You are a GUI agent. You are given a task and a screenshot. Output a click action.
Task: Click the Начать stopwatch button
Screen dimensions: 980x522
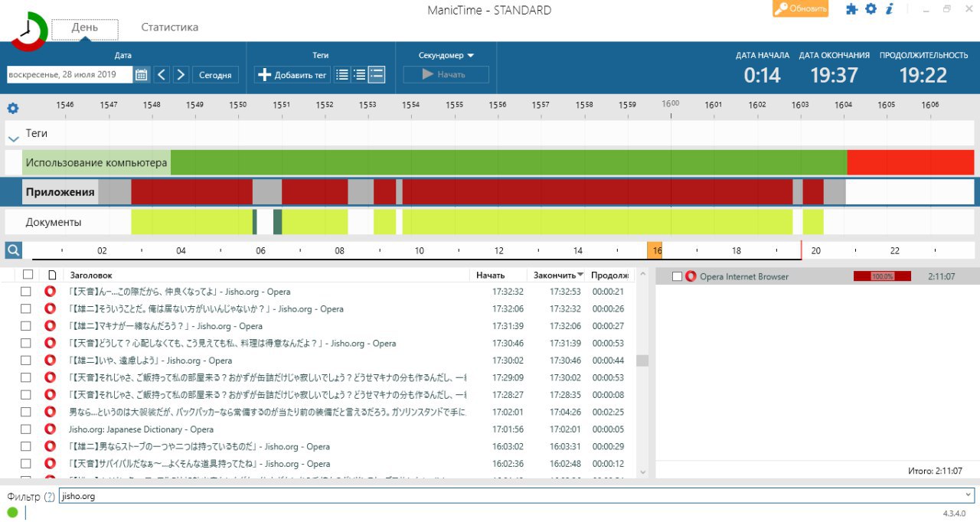pos(446,74)
